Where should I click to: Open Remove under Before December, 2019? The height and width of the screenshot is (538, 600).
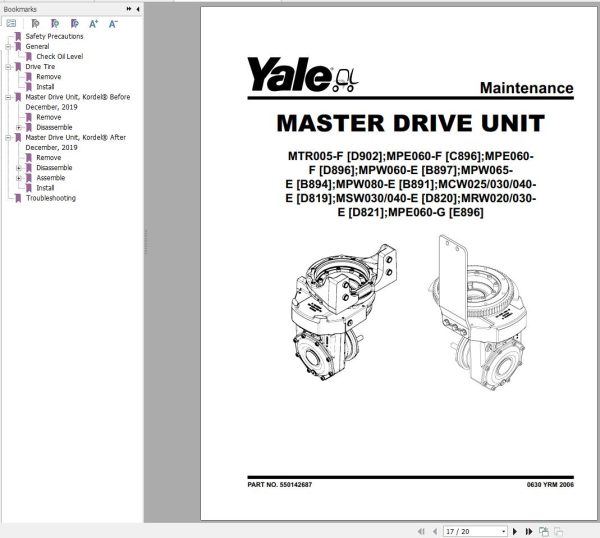click(49, 117)
